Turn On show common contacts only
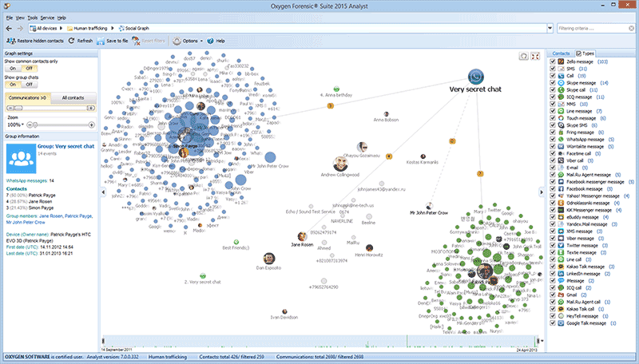Image resolution: width=639 pixels, height=364 pixels. point(13,69)
